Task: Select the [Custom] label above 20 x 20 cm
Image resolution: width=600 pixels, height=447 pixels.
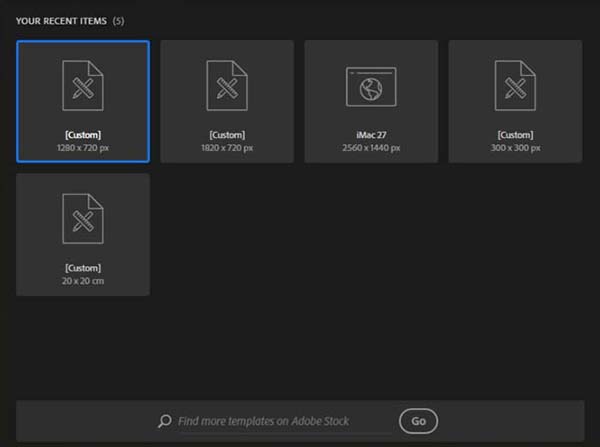Action: [83, 268]
